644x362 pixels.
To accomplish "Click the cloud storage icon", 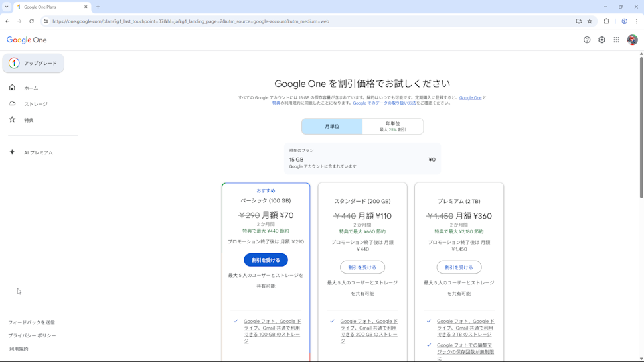I will (x=13, y=103).
